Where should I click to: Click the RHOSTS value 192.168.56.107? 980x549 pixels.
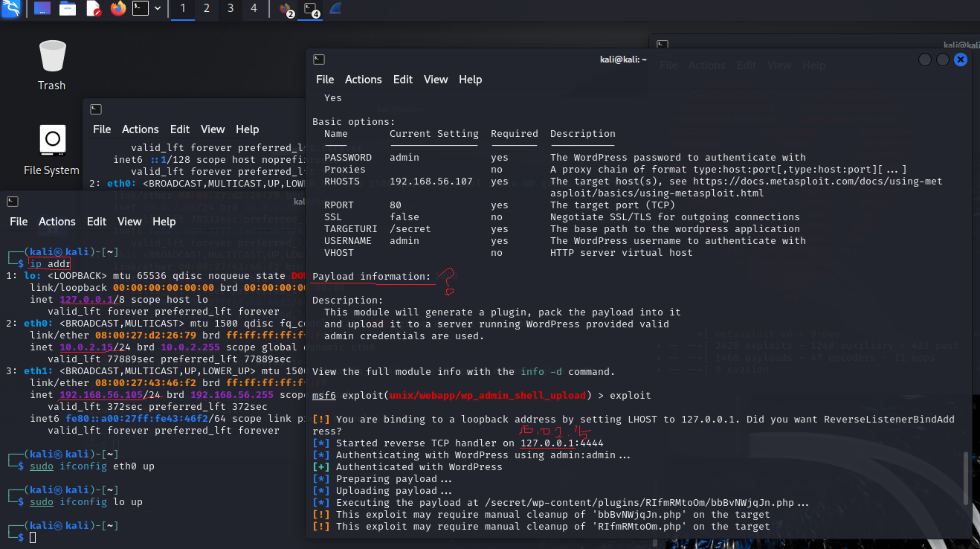pyautogui.click(x=431, y=181)
